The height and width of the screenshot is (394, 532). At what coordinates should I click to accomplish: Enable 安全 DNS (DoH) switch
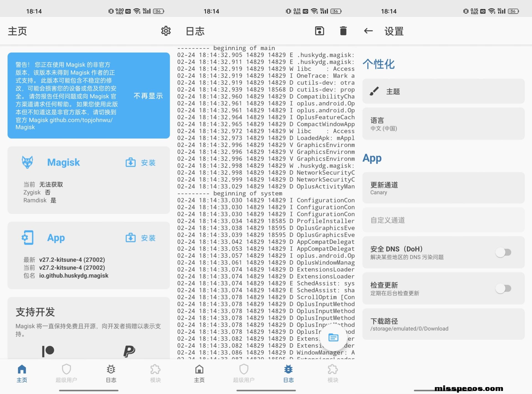(503, 252)
